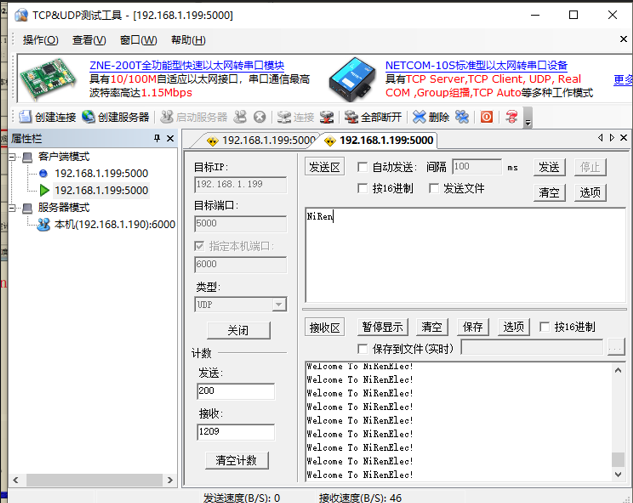
Task: Click the 删除 (delete) toolbar button
Action: coord(431,117)
